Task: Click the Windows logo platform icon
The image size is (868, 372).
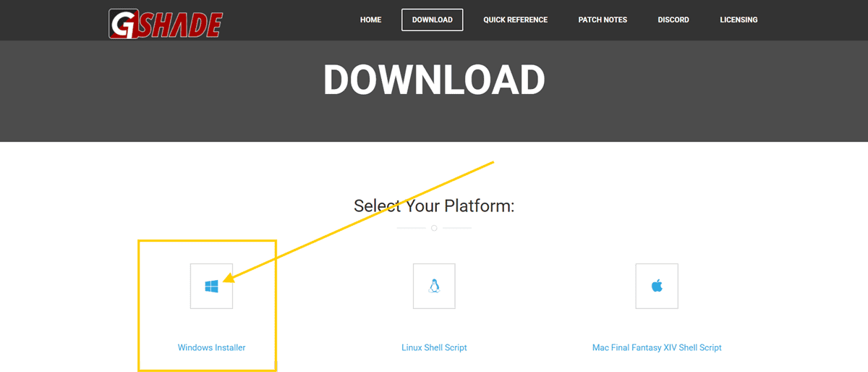Action: [211, 286]
